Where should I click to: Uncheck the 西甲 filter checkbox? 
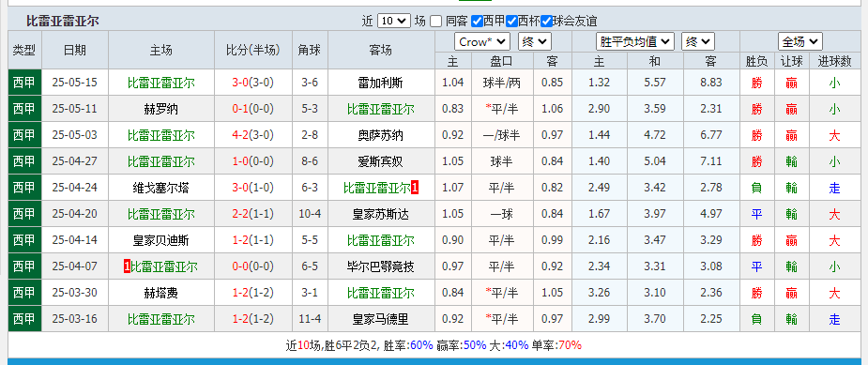[478, 21]
